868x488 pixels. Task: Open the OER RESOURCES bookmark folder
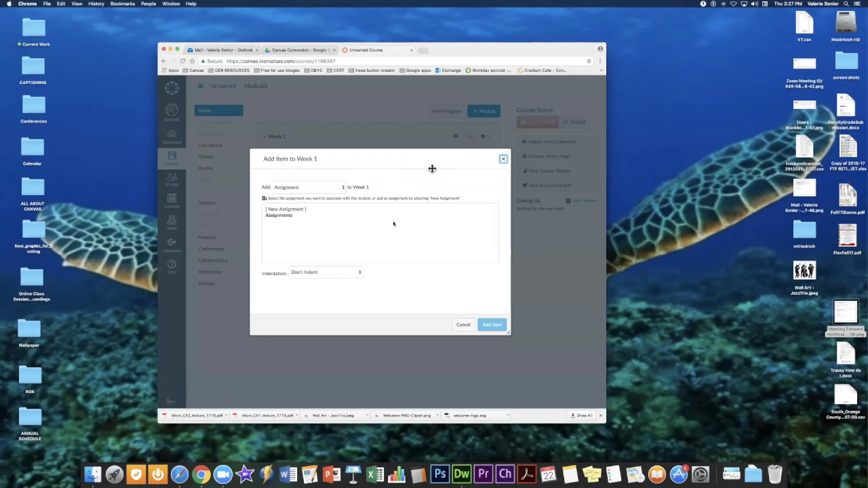[229, 70]
